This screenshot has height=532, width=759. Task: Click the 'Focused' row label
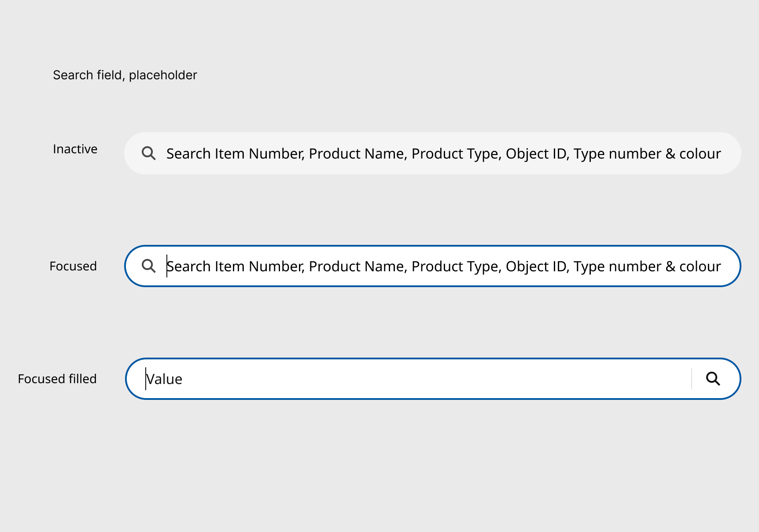point(73,266)
